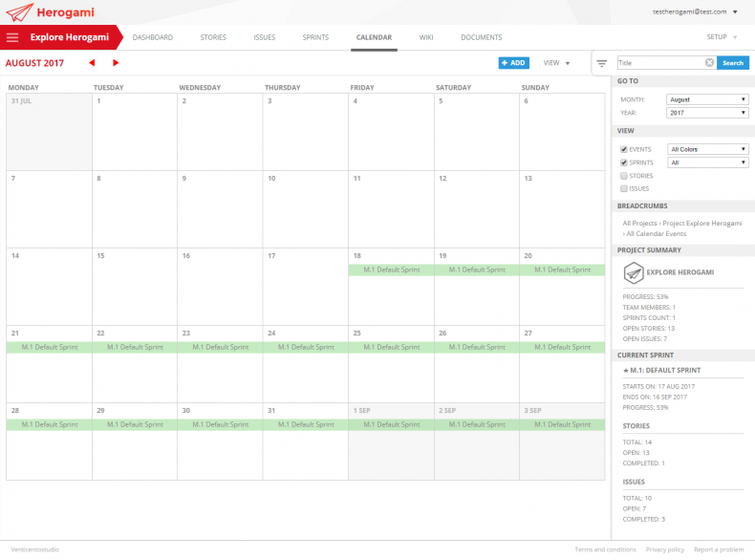Viewport: 755px width, 560px height.
Task: Select M.1 Default Sprint bar on August 18
Action: [391, 269]
